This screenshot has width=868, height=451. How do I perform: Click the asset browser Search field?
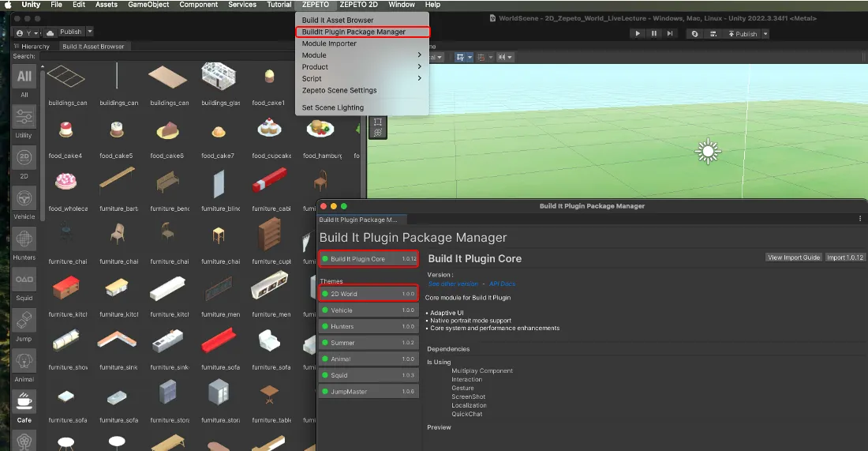tap(168, 56)
